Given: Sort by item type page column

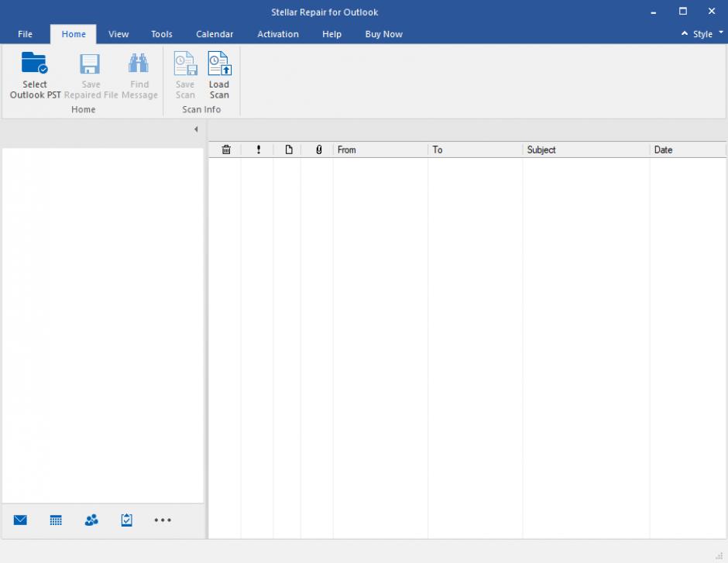Looking at the screenshot, I should 289,149.
